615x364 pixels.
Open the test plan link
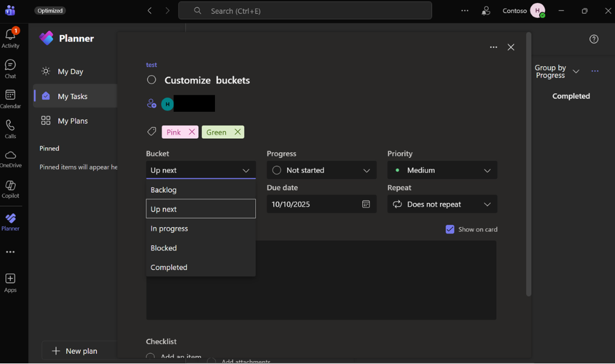[x=151, y=65]
